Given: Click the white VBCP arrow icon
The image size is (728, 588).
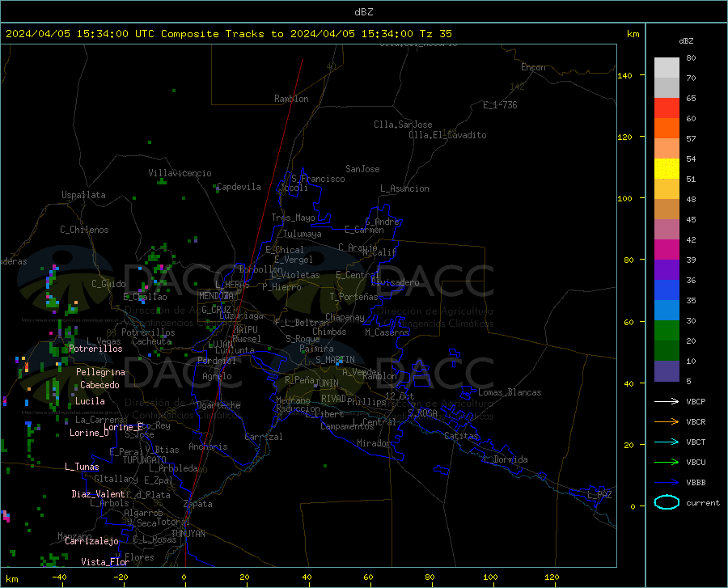Looking at the screenshot, I should pyautogui.click(x=667, y=401).
